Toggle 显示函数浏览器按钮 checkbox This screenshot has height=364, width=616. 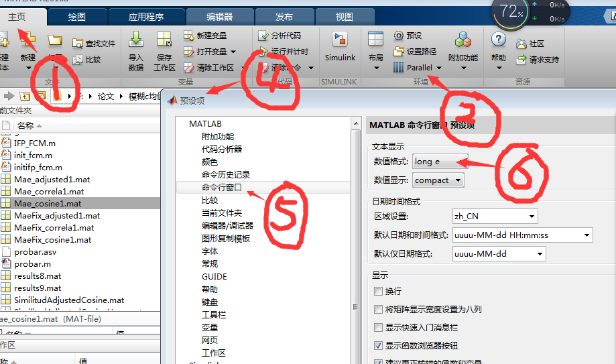pos(378,345)
